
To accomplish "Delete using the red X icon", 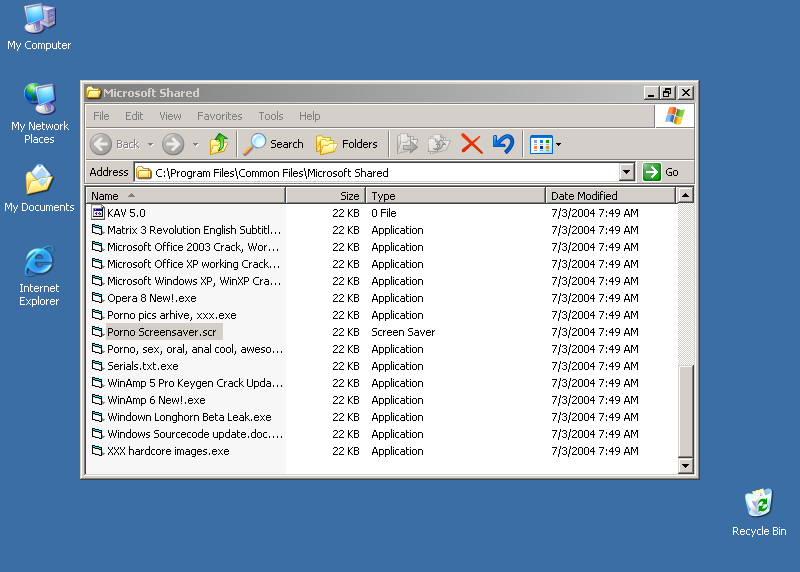I will 471,144.
